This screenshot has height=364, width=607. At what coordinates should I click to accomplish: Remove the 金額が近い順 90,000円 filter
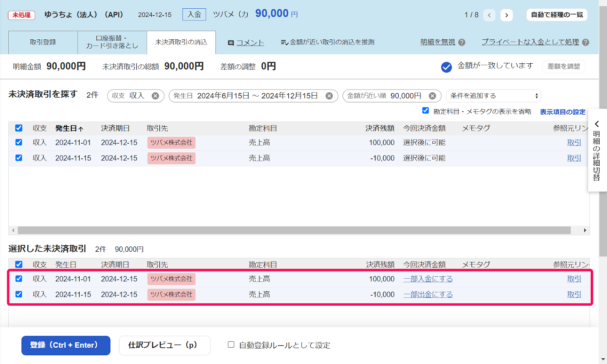point(432,96)
